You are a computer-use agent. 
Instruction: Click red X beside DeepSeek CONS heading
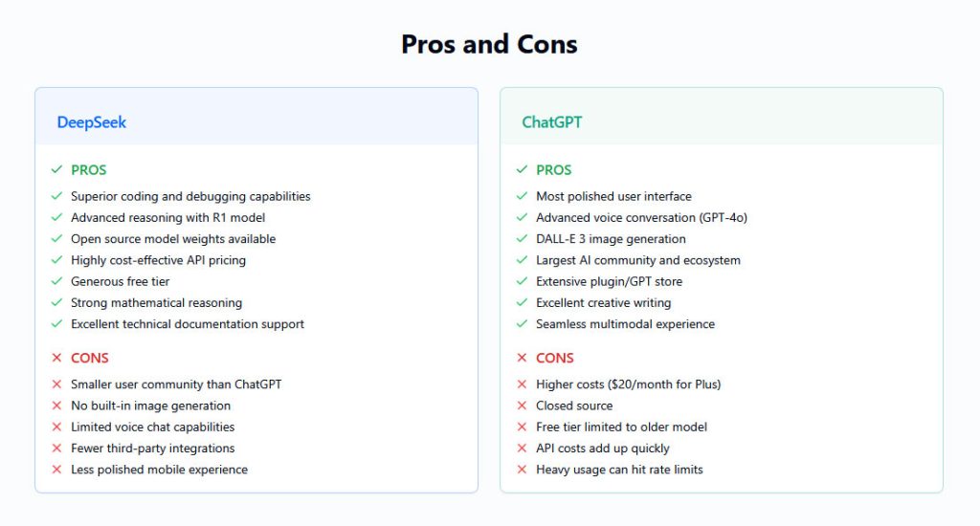tap(56, 358)
